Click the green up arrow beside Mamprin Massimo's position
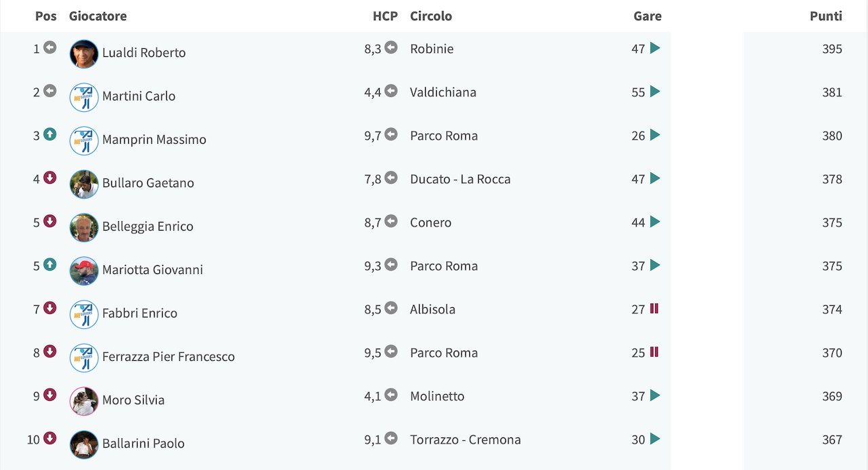 pos(50,134)
